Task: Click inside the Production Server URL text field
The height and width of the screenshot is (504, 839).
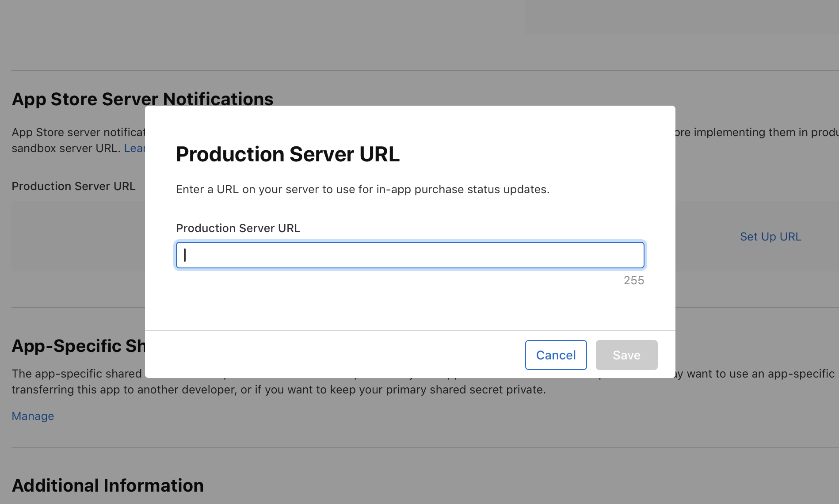Action: click(410, 255)
